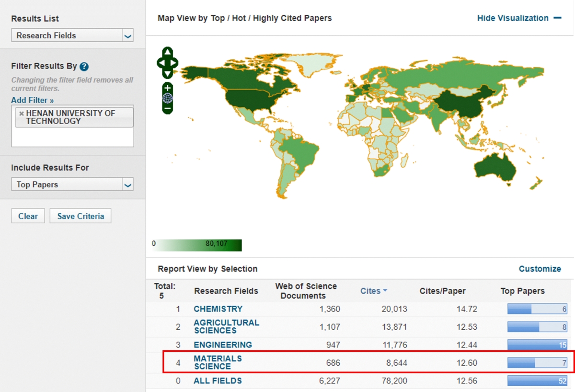Image resolution: width=575 pixels, height=392 pixels.
Task: Open the Customize report option
Action: click(540, 269)
